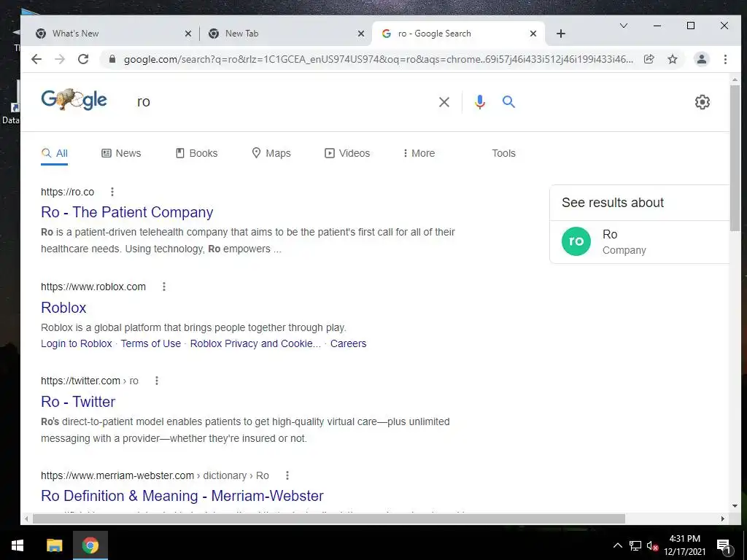Click the https://ro.co URL text
Viewport: 747px width, 560px height.
pyautogui.click(x=68, y=192)
